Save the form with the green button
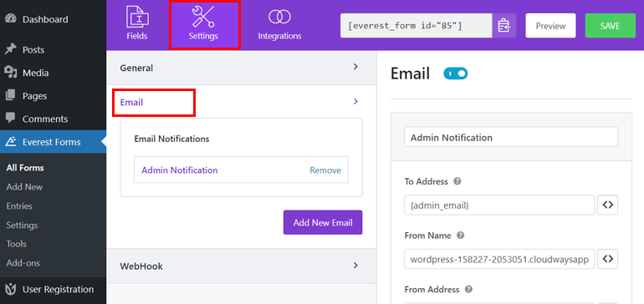 [611, 25]
